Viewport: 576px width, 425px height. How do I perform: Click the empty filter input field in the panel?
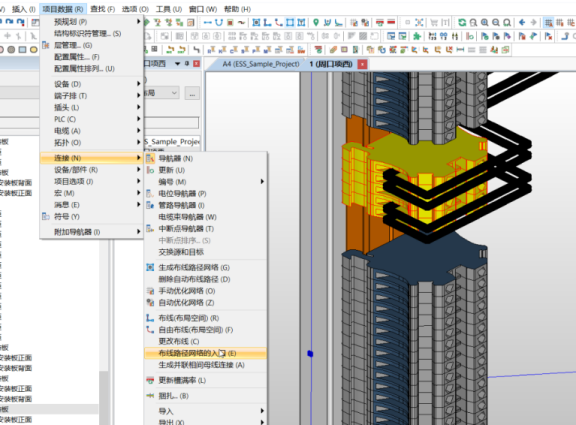[171, 123]
